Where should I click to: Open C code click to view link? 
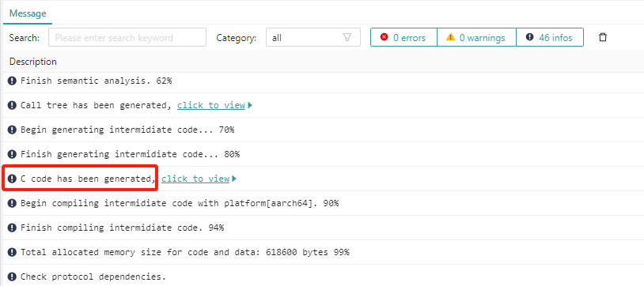tap(195, 179)
